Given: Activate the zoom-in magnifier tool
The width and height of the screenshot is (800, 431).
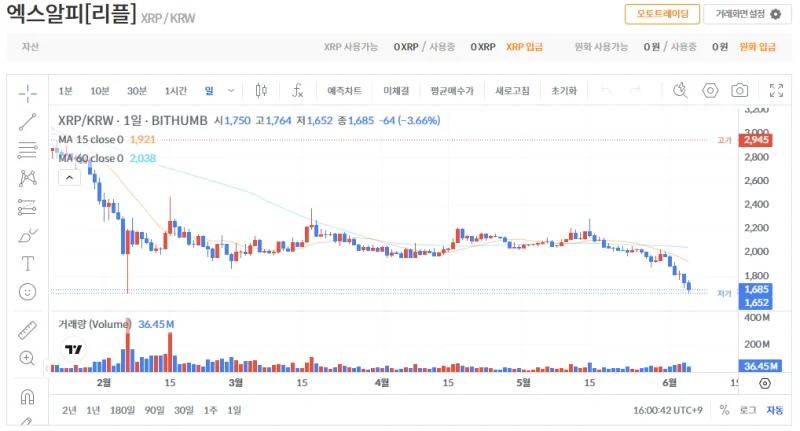Looking at the screenshot, I should [x=28, y=358].
